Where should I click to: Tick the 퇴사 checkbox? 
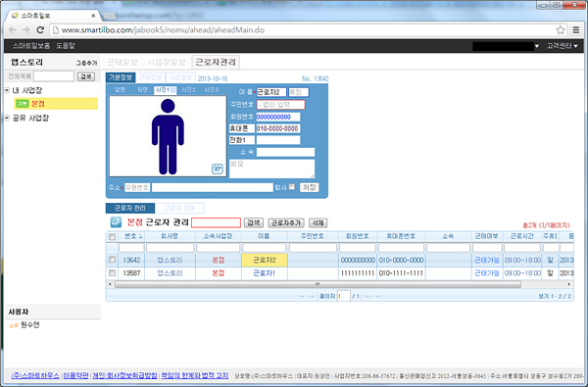pyautogui.click(x=292, y=187)
